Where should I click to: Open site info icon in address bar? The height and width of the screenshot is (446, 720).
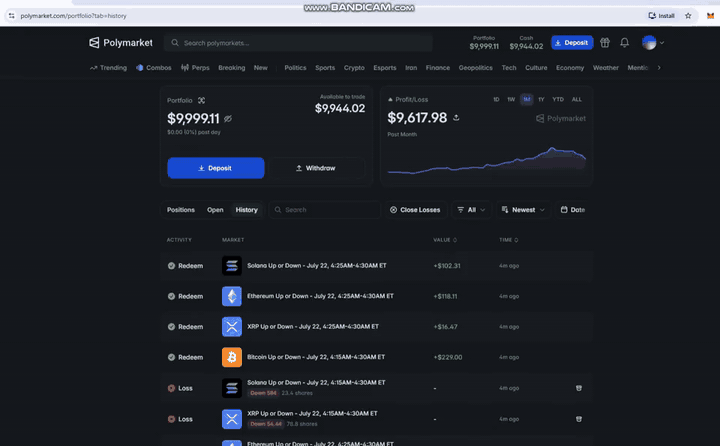tap(11, 16)
